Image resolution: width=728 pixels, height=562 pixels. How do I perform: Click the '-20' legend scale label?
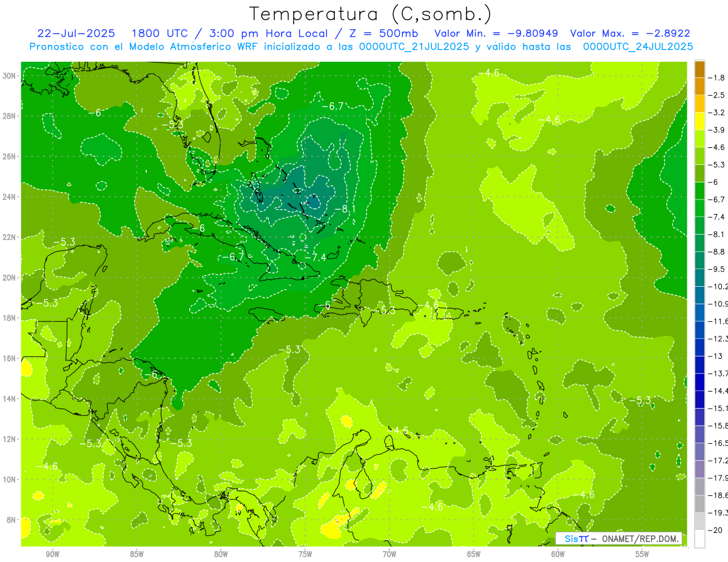715,530
